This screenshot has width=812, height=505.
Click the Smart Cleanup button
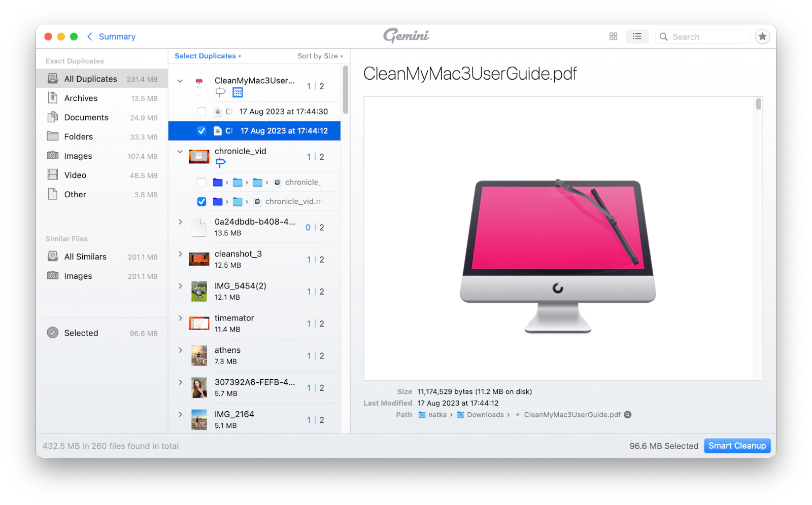point(737,446)
